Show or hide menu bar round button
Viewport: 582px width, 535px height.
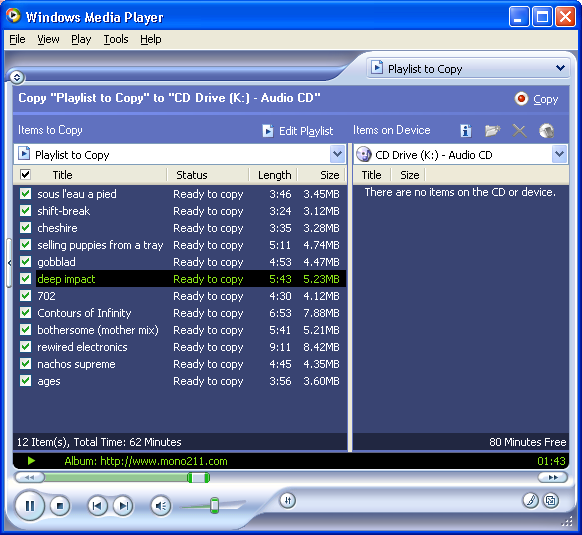point(17,77)
